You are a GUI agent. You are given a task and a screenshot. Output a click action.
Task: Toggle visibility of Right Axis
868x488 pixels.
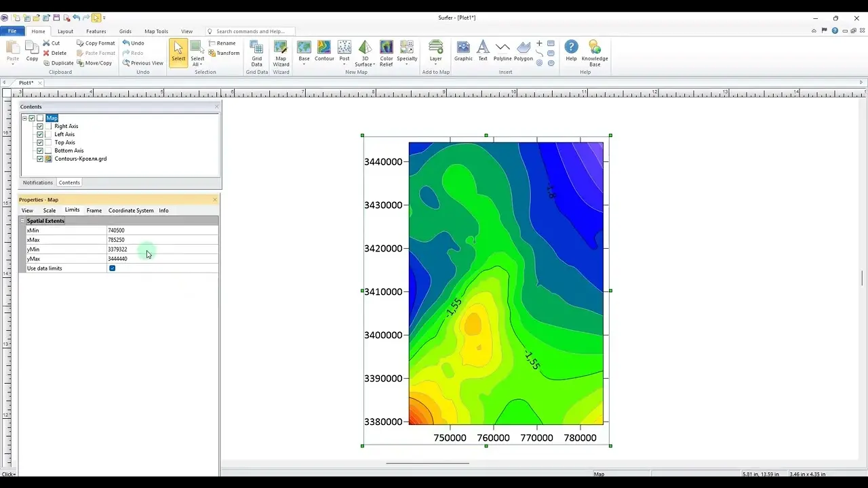click(40, 126)
